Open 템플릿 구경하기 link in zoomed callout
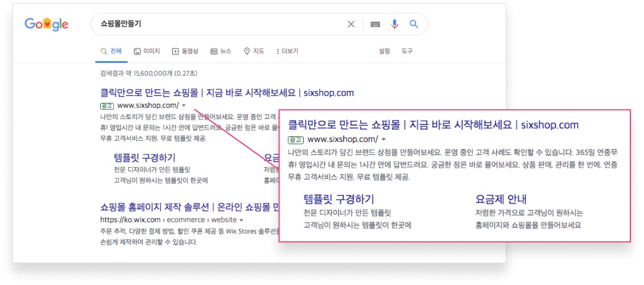The width and height of the screenshot is (644, 285). click(x=339, y=199)
